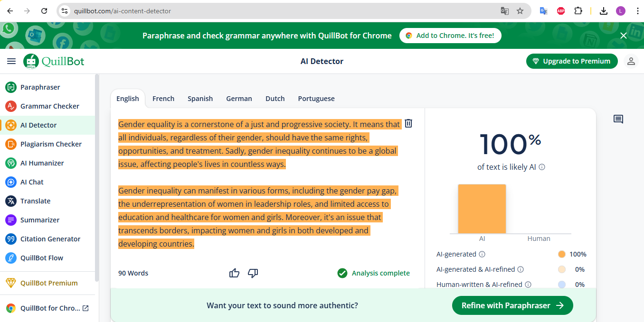The width and height of the screenshot is (644, 322).
Task: Click the orange AI bar in chart
Action: point(482,209)
